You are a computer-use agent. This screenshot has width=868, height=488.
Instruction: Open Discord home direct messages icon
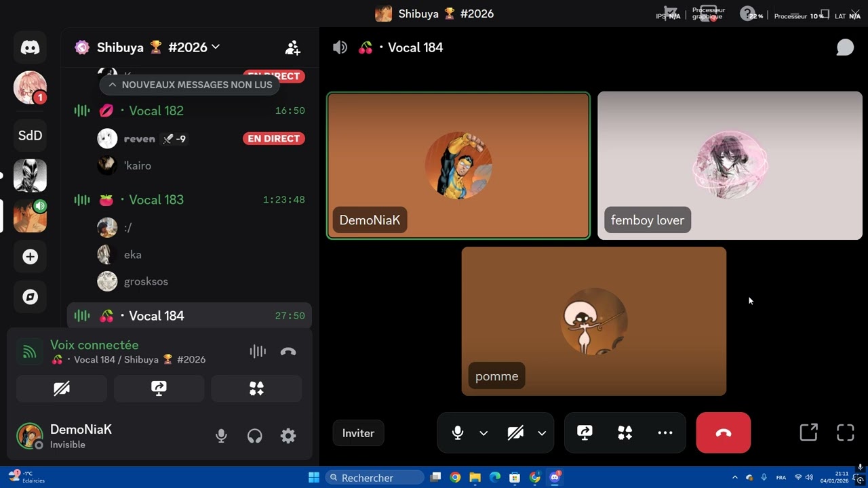point(30,47)
